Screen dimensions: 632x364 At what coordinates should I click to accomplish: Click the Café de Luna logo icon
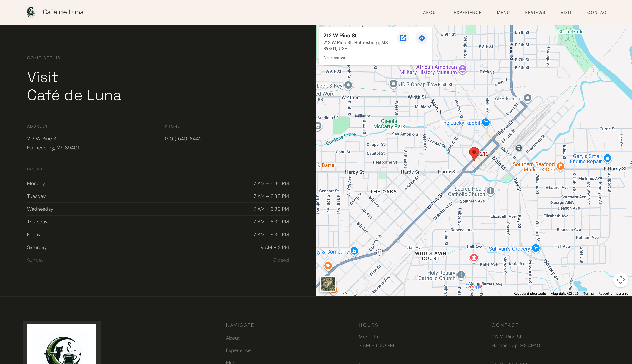pos(31,12)
